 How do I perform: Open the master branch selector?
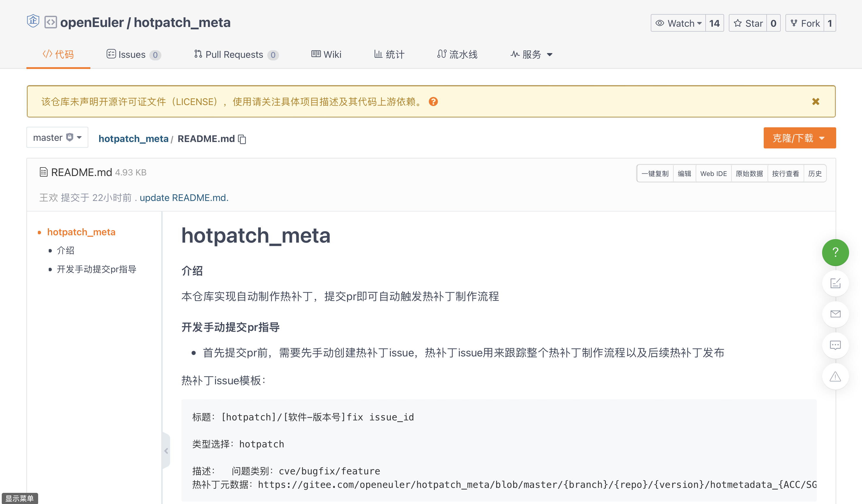(x=57, y=138)
